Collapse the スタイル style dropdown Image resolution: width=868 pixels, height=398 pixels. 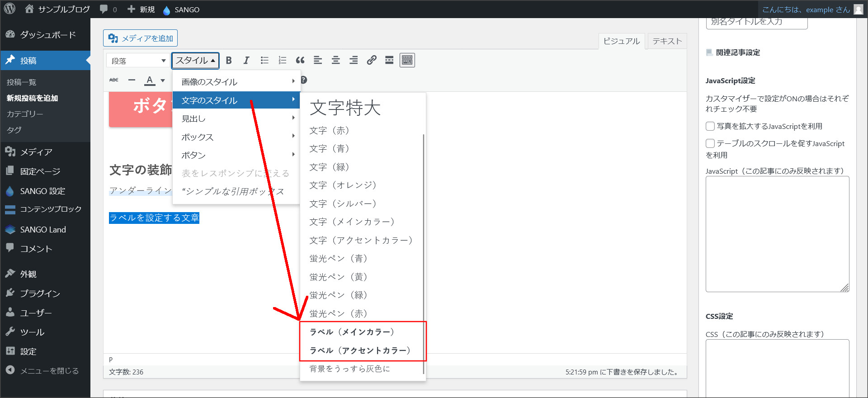(195, 61)
